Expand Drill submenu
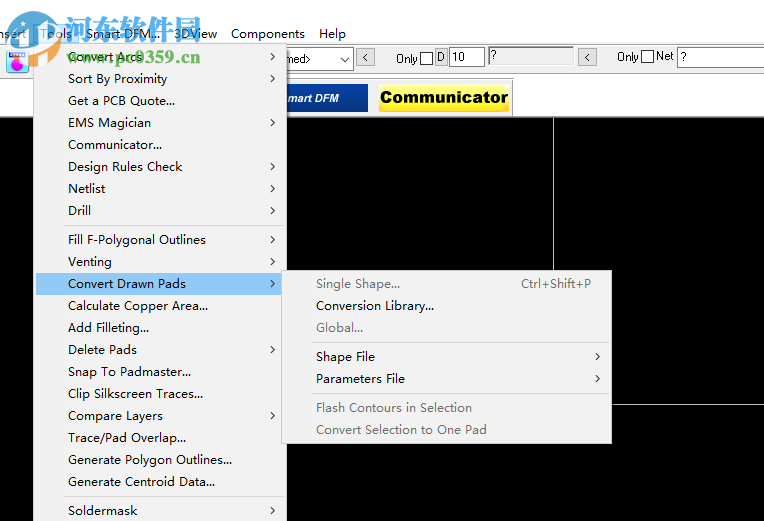Viewport: 764px width, 521px height. coord(160,211)
